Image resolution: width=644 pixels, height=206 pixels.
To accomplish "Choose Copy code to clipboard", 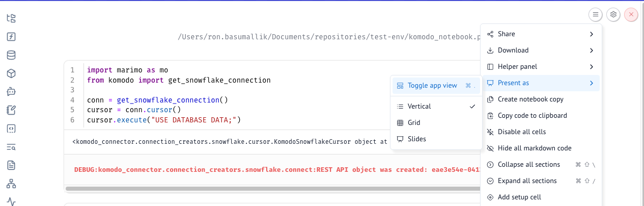I will [x=532, y=116].
